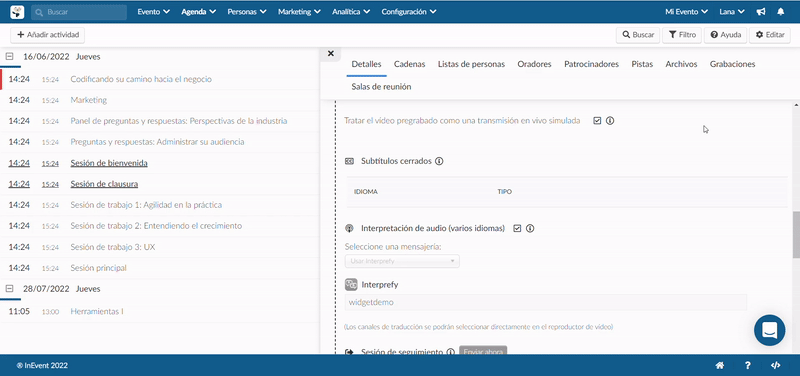Open the question mark help icon in footer
Image resolution: width=800 pixels, height=376 pixels.
point(747,365)
